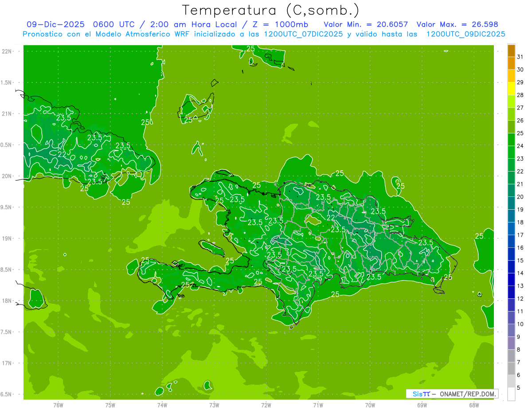Click the purple swatch between legend 8 and 9
This screenshot has width=532, height=411.
pos(511,343)
